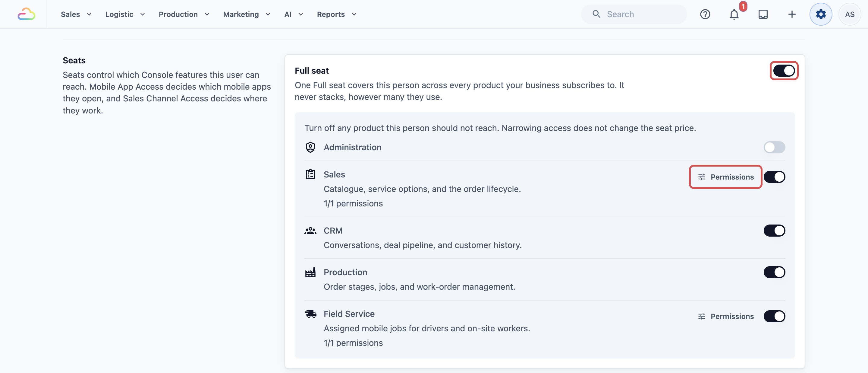Click the Seats section heading
This screenshot has height=373, width=868.
(74, 60)
